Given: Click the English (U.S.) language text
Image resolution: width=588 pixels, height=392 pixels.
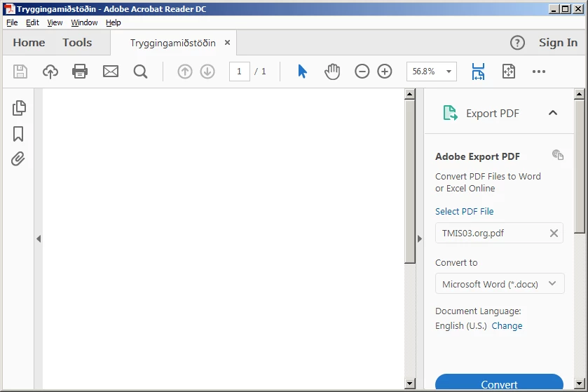Looking at the screenshot, I should pyautogui.click(x=461, y=325).
